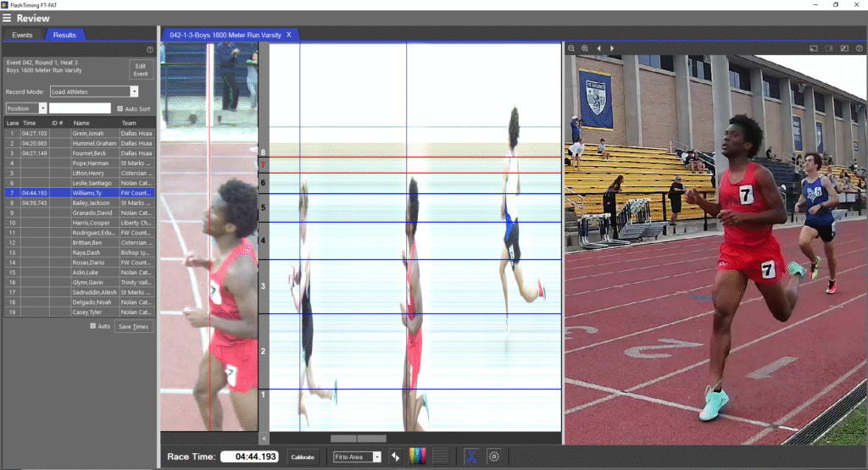Image resolution: width=868 pixels, height=470 pixels.
Task: Select the first layout icon above video
Action: (814, 48)
